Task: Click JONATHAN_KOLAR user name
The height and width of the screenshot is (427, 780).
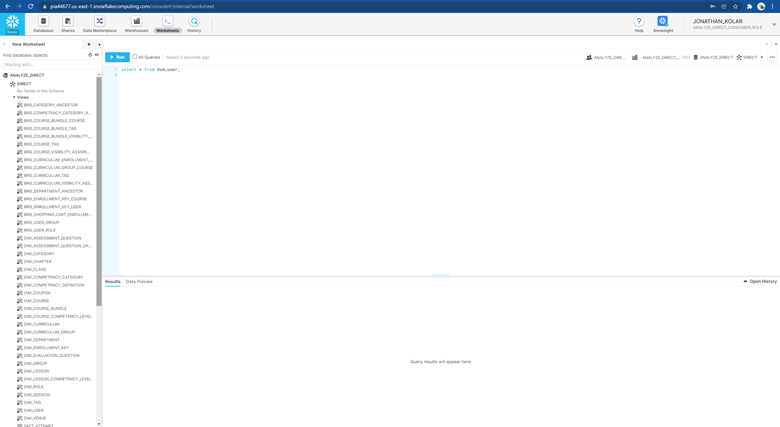Action: click(718, 21)
